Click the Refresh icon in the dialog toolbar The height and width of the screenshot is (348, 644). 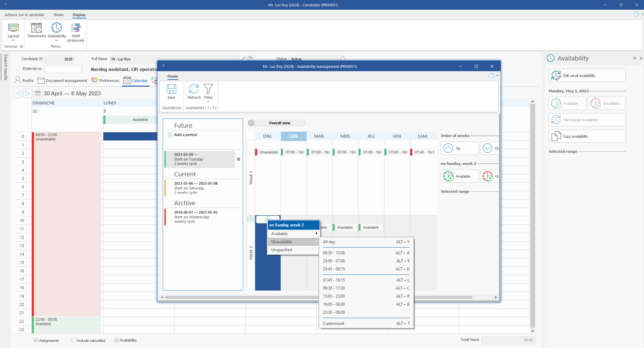point(194,89)
